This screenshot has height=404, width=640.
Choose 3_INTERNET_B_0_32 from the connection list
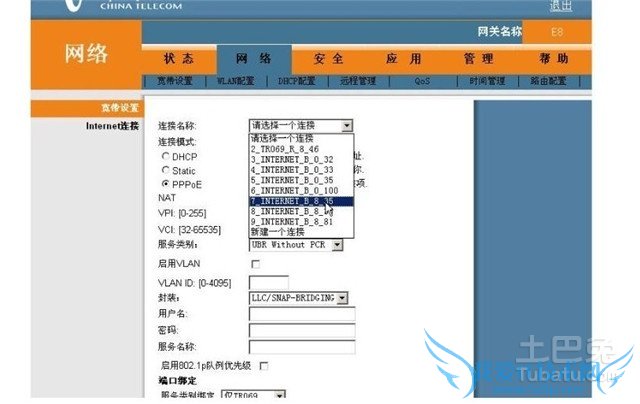(x=301, y=159)
